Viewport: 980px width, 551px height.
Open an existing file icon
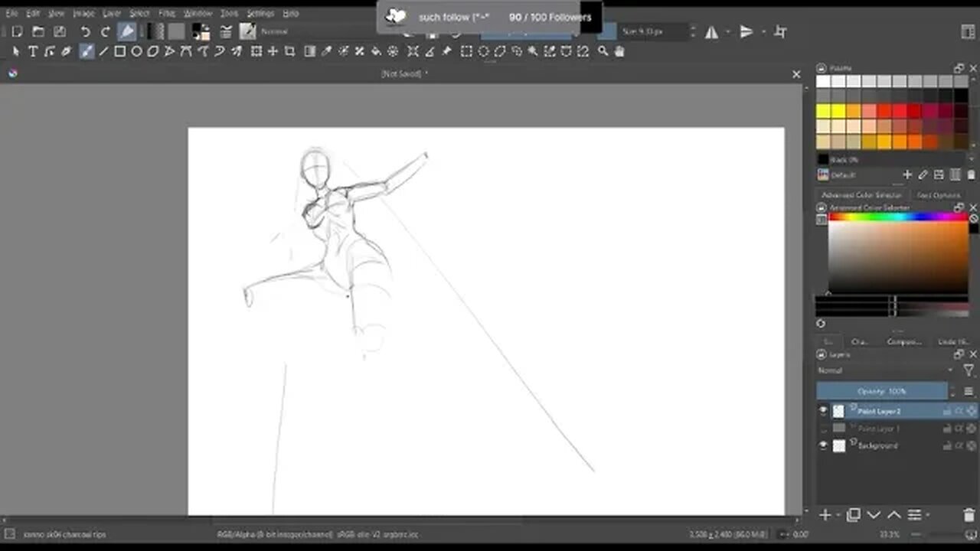coord(38,31)
